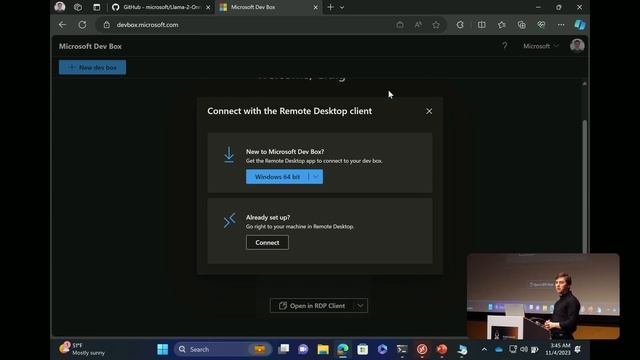Open the Edge profile avatar in title bar
This screenshot has height=360, width=640.
point(60,7)
